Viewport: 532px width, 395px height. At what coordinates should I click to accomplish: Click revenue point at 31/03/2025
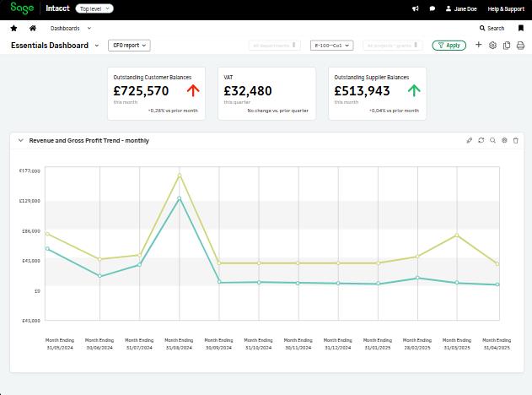pos(457,235)
